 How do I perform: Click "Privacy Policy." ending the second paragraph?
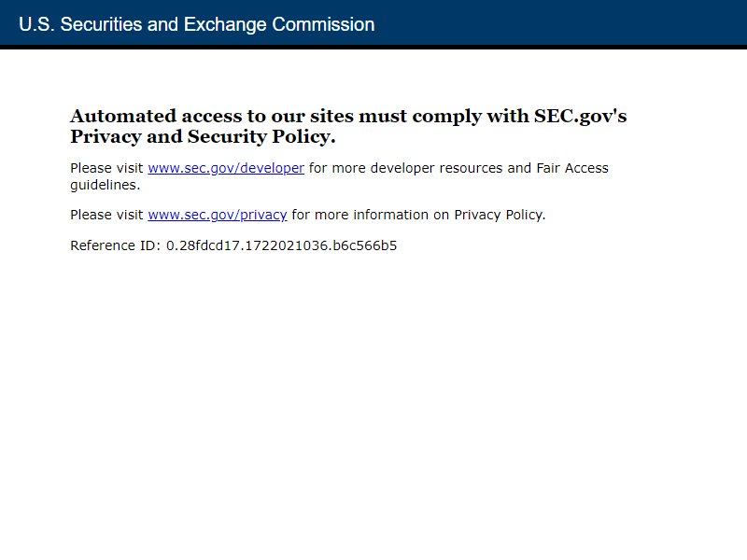tap(500, 216)
